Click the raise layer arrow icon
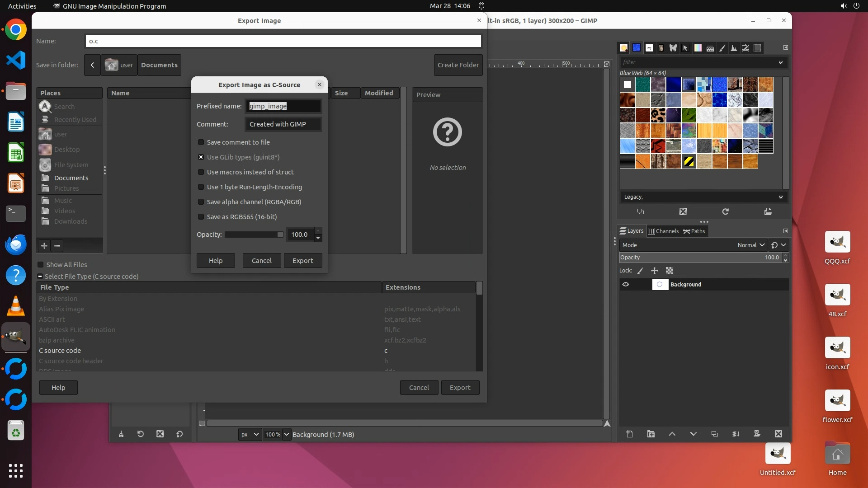The image size is (868, 488). click(672, 434)
